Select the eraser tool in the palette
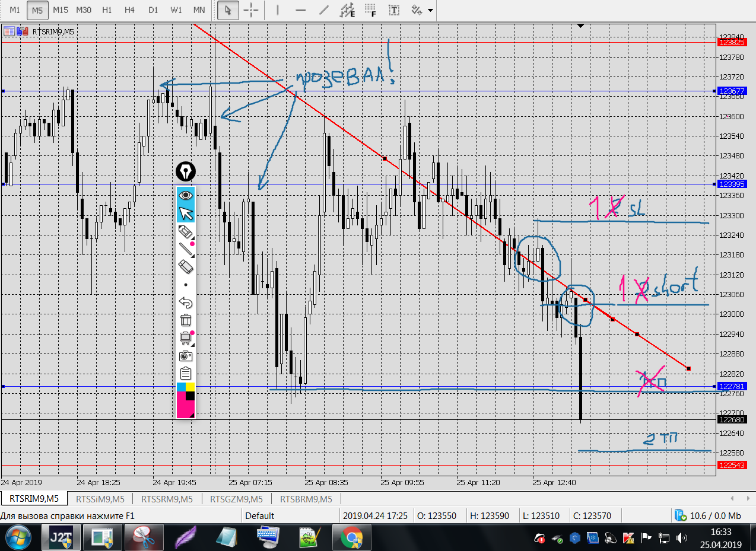Viewport: 756px width, 551px height. 186,266
